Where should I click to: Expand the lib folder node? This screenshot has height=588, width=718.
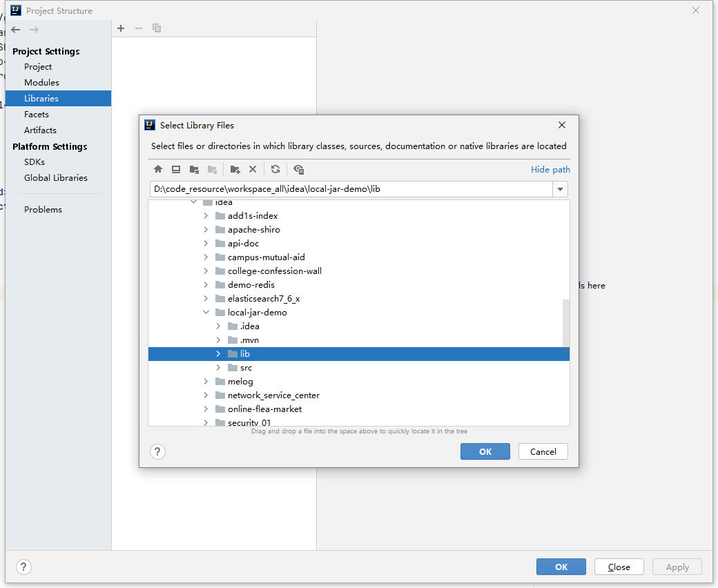click(218, 354)
